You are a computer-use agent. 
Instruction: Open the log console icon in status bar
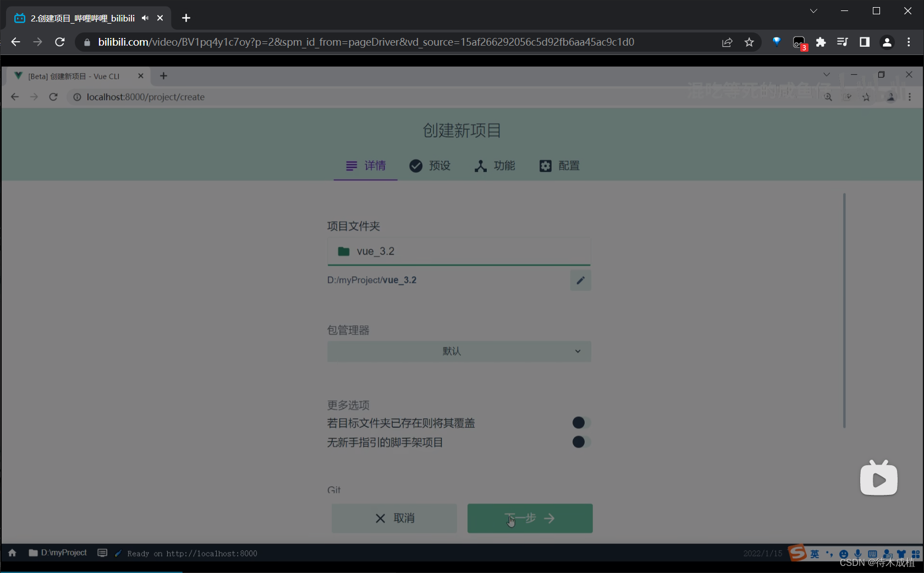tap(102, 553)
